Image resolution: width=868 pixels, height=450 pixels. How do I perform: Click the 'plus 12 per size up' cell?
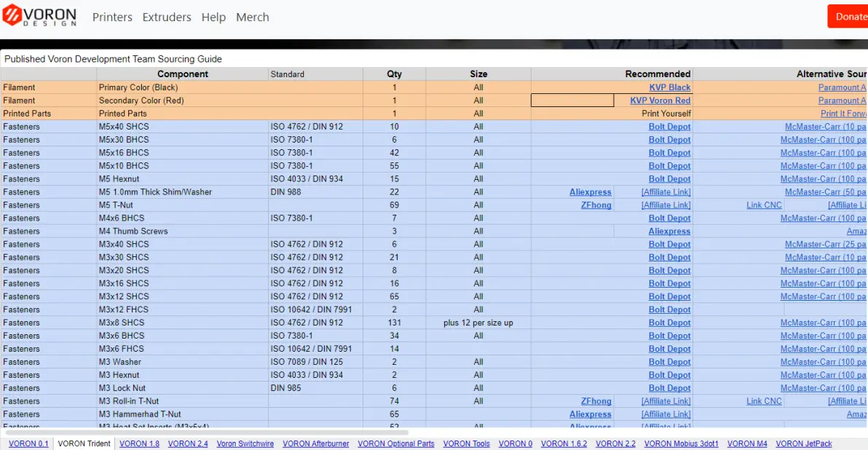tap(478, 323)
